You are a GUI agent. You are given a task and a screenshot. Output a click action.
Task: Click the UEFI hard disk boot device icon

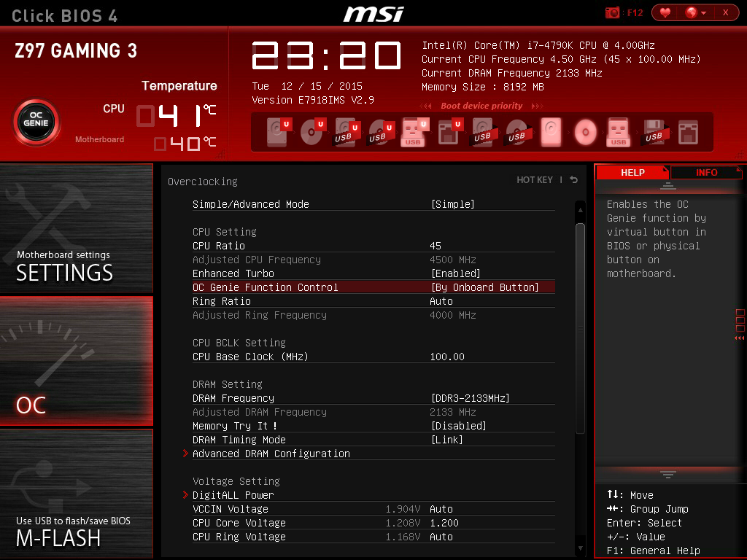[278, 132]
